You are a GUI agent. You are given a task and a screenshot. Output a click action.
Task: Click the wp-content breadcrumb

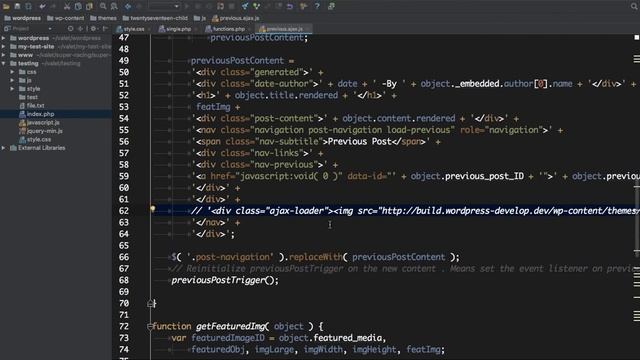pyautogui.click(x=66, y=18)
